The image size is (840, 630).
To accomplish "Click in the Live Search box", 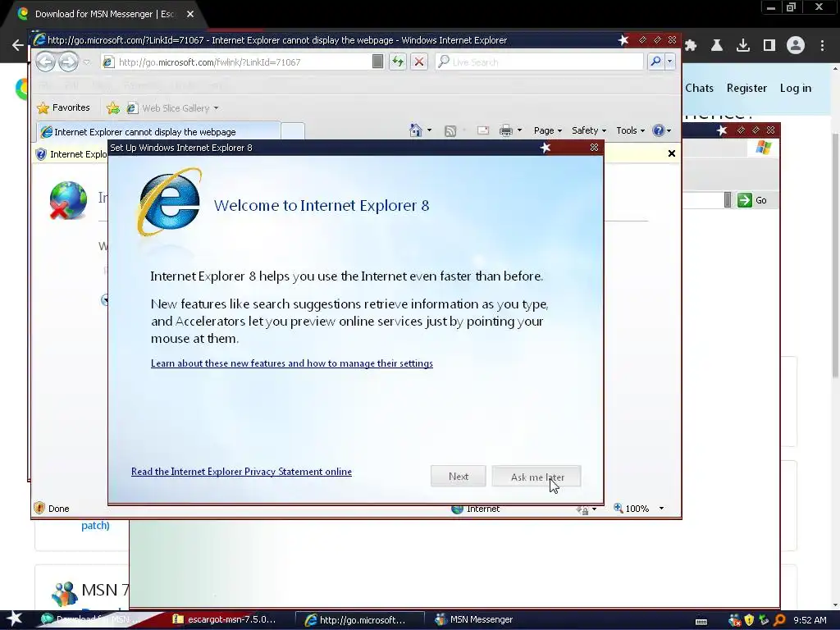I will click(539, 62).
